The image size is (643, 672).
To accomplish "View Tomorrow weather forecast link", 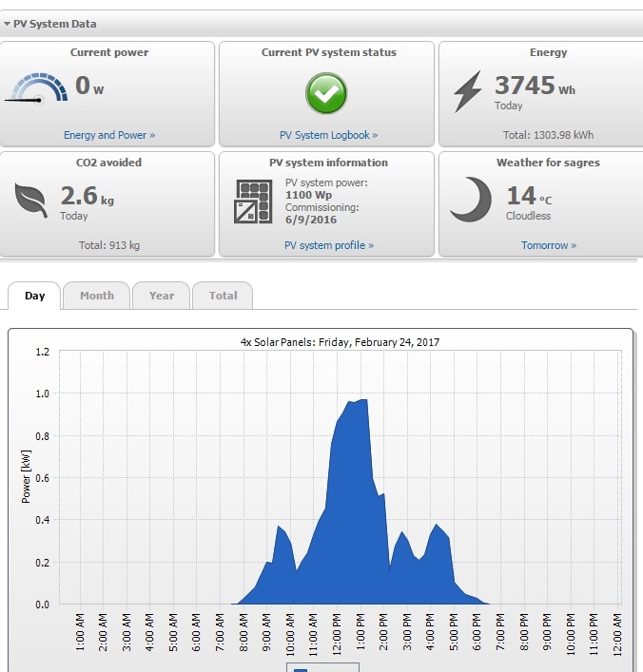I will (549, 245).
